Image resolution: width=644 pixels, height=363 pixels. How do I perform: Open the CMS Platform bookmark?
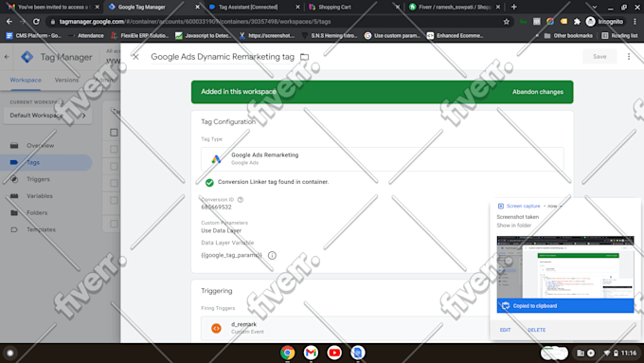pos(33,36)
